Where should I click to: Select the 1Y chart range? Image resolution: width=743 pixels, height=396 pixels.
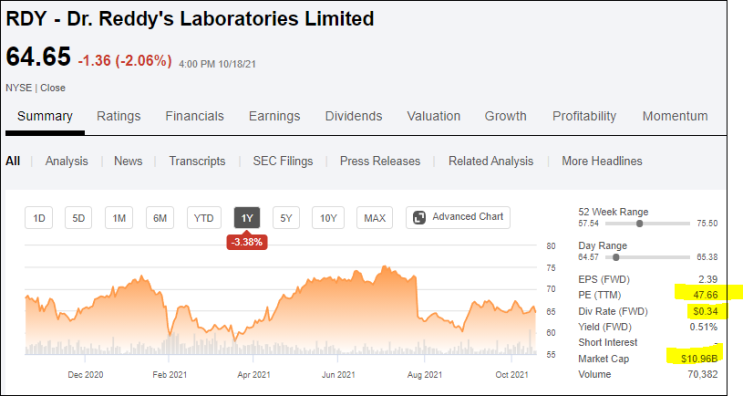[x=247, y=218]
